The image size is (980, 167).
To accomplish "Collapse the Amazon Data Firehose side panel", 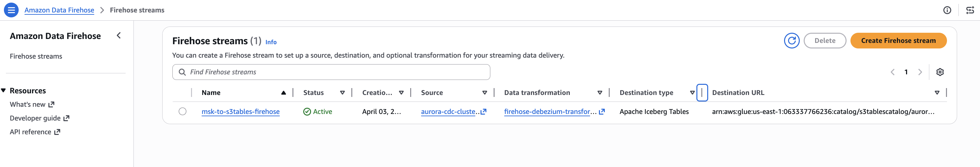I will pos(119,35).
